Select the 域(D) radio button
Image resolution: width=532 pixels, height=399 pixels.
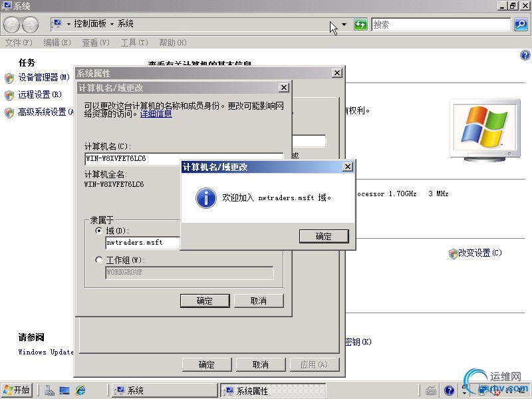(98, 231)
